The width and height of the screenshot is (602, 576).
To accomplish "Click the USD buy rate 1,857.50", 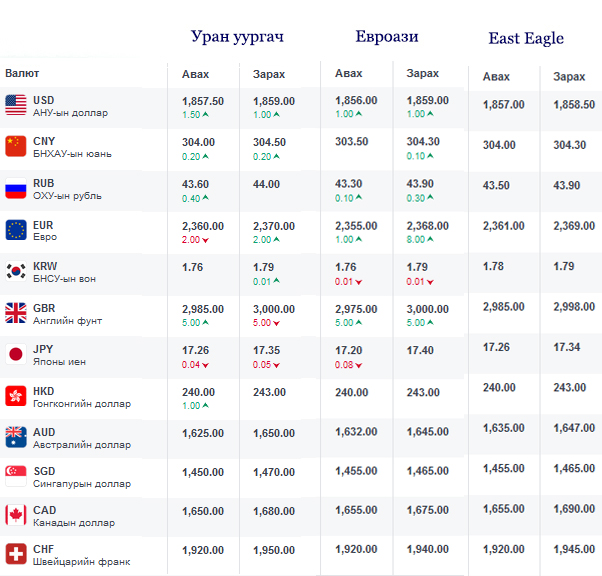I will pos(203,101).
